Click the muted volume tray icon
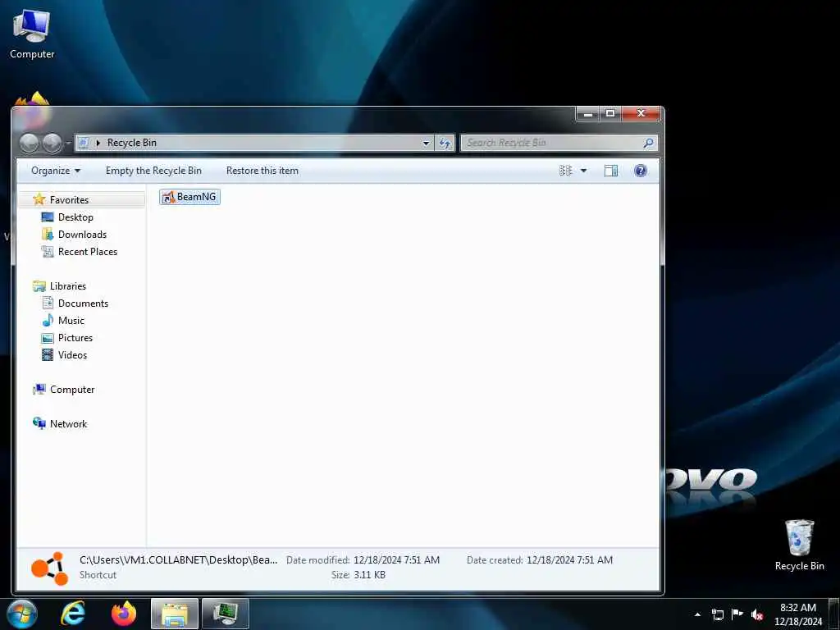Image resolution: width=840 pixels, height=630 pixels. click(x=757, y=614)
